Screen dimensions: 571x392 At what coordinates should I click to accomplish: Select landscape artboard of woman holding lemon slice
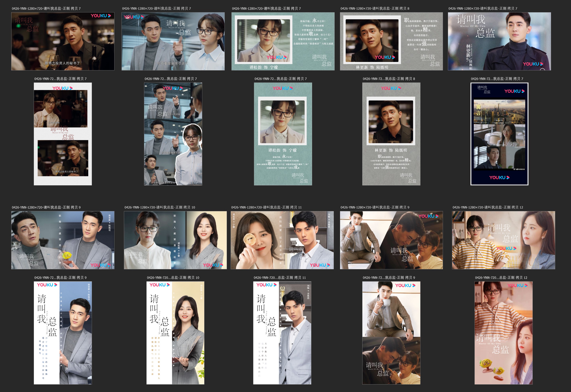pyautogui.click(x=282, y=240)
